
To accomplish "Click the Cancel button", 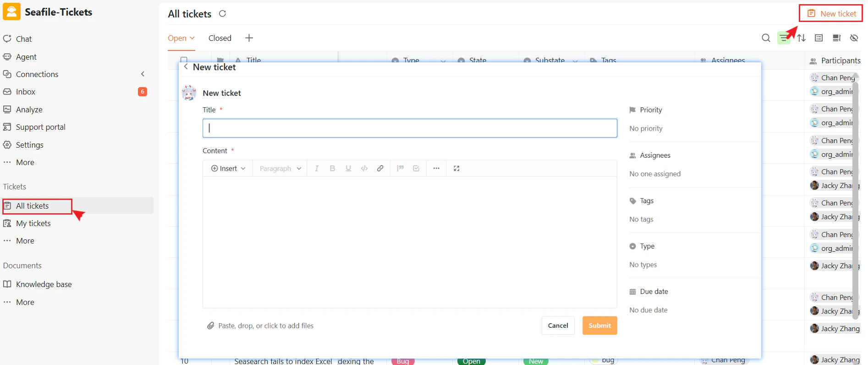I will tap(558, 326).
